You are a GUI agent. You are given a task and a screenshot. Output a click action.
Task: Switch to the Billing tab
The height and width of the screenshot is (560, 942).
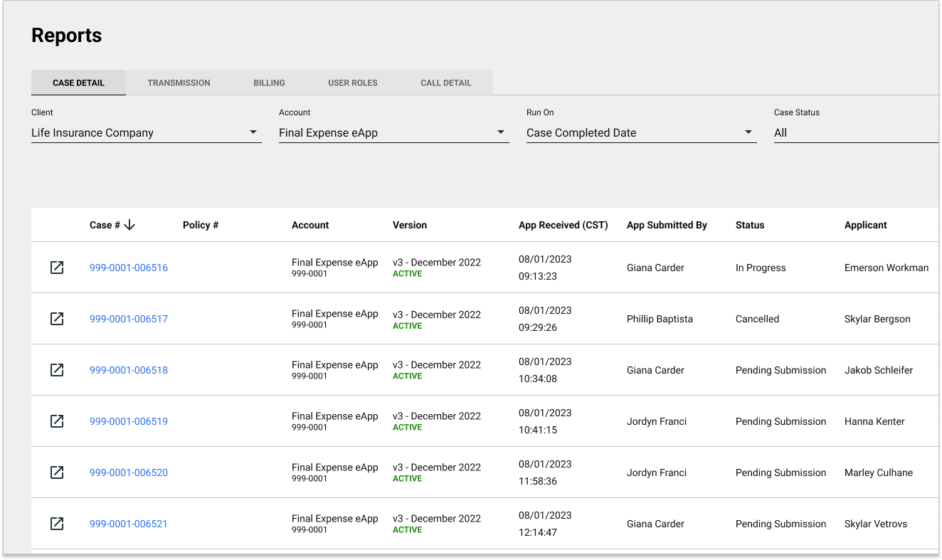point(269,83)
